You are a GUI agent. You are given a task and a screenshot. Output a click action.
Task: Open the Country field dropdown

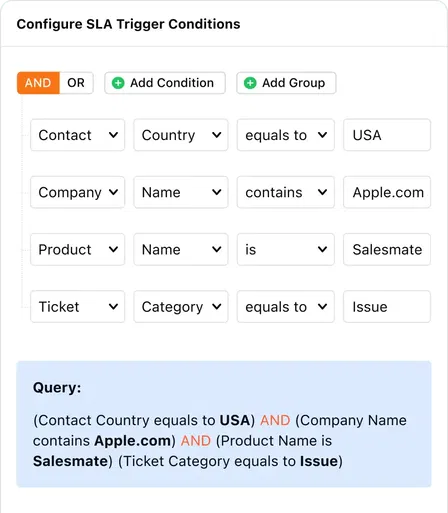pyautogui.click(x=181, y=135)
